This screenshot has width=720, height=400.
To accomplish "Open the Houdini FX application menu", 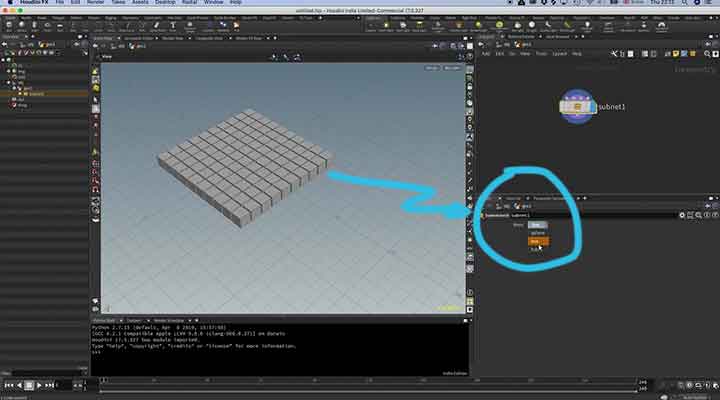I will 34,2.
